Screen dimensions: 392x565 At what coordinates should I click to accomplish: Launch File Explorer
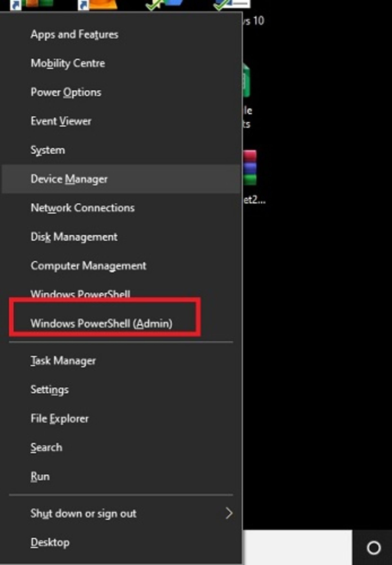[121, 419]
